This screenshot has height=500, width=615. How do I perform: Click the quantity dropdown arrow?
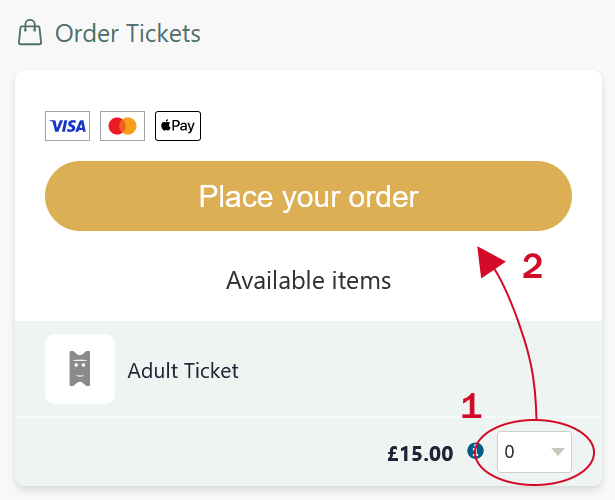click(x=557, y=453)
